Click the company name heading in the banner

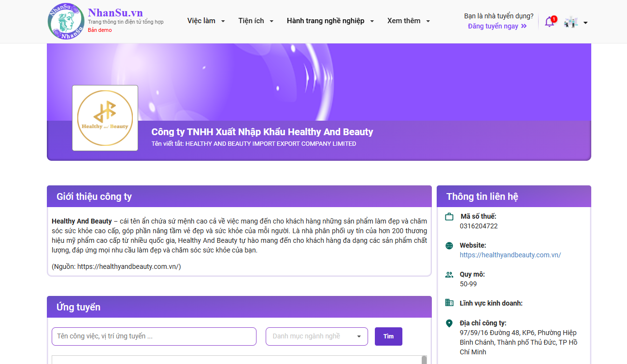pos(262,132)
